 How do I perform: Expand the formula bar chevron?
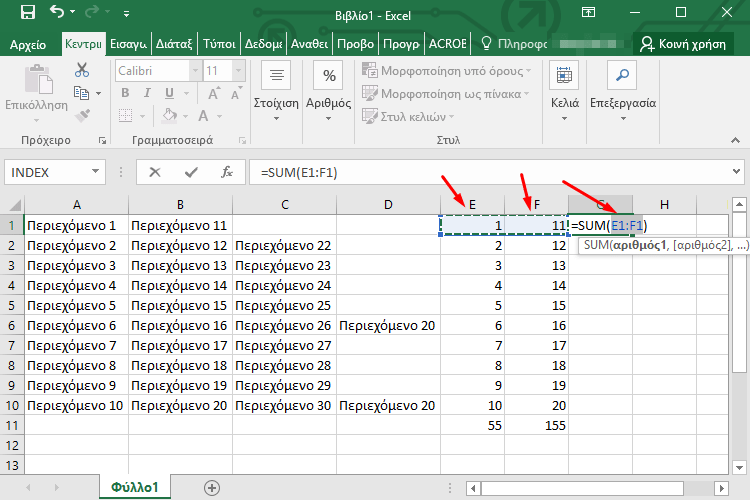point(737,171)
